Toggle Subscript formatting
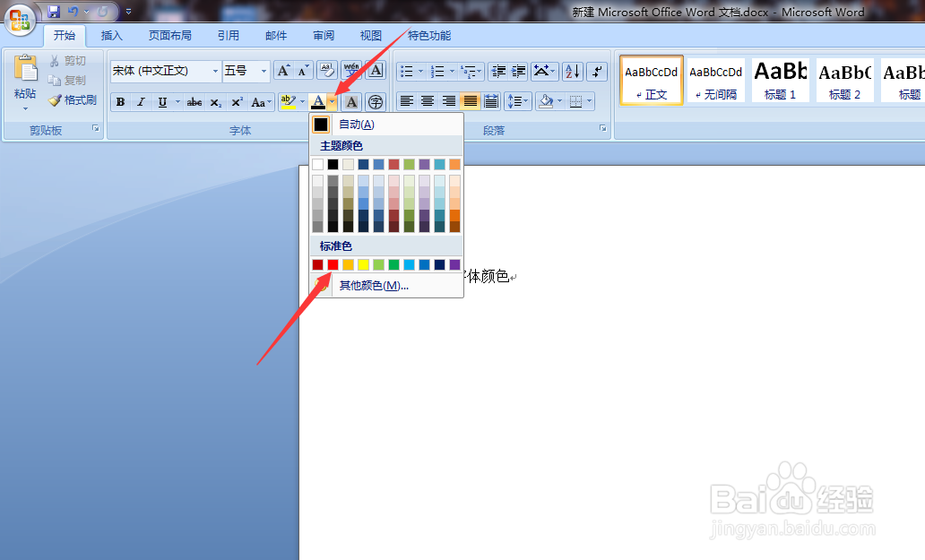The height and width of the screenshot is (560, 925). [216, 102]
